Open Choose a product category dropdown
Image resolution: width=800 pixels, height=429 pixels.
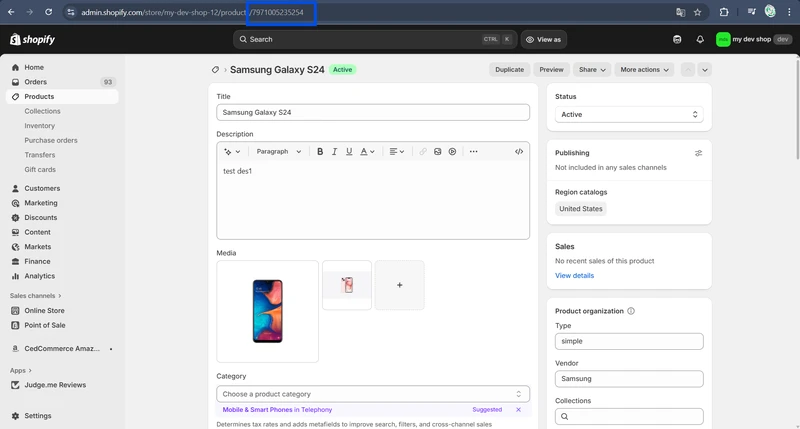point(373,394)
